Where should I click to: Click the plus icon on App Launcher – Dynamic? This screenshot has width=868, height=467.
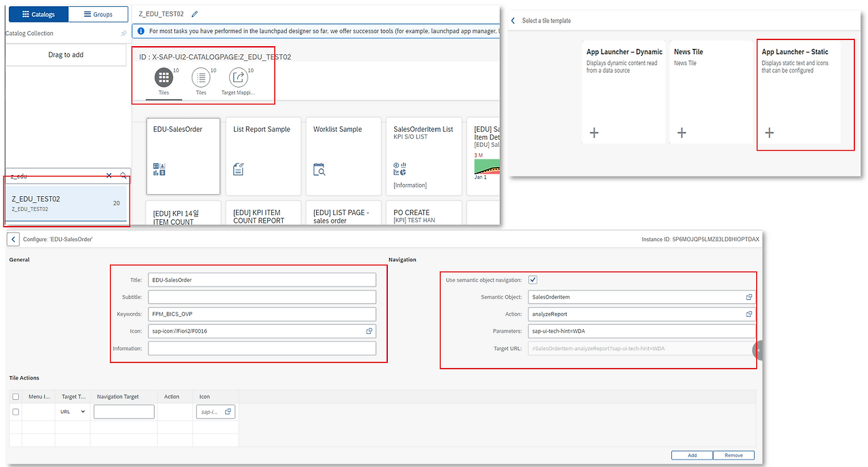(x=594, y=132)
